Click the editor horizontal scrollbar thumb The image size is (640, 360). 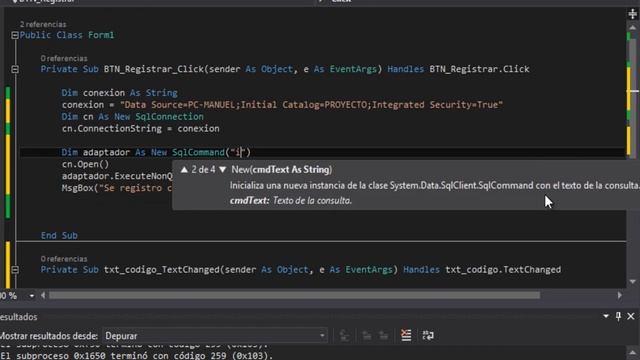point(294,295)
